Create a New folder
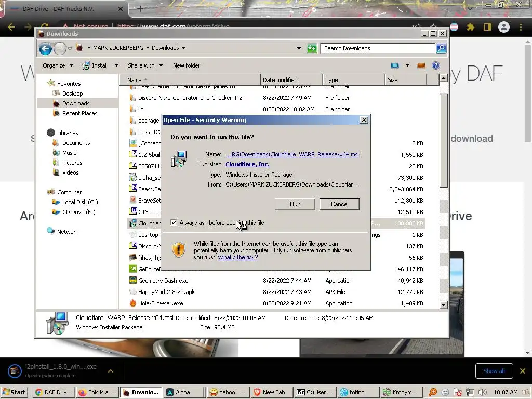This screenshot has width=532, height=399. pyautogui.click(x=187, y=65)
